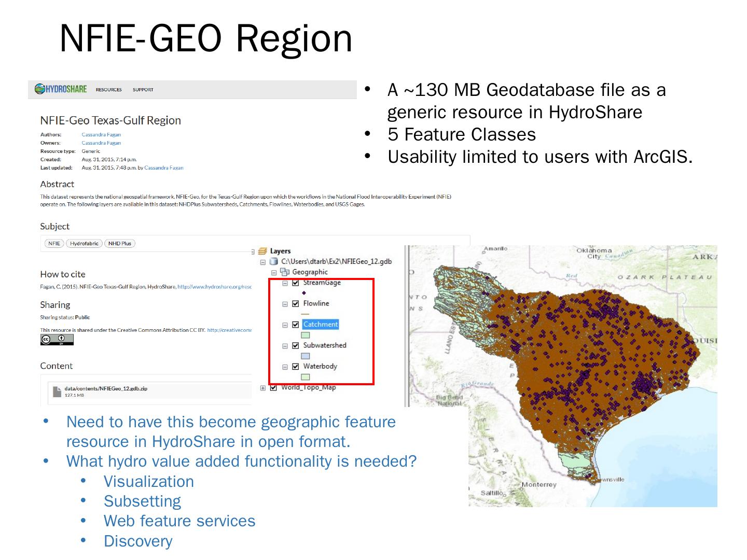This screenshot has width=747, height=560.
Task: Toggle the Flowline layer visibility checkbox
Action: [296, 304]
